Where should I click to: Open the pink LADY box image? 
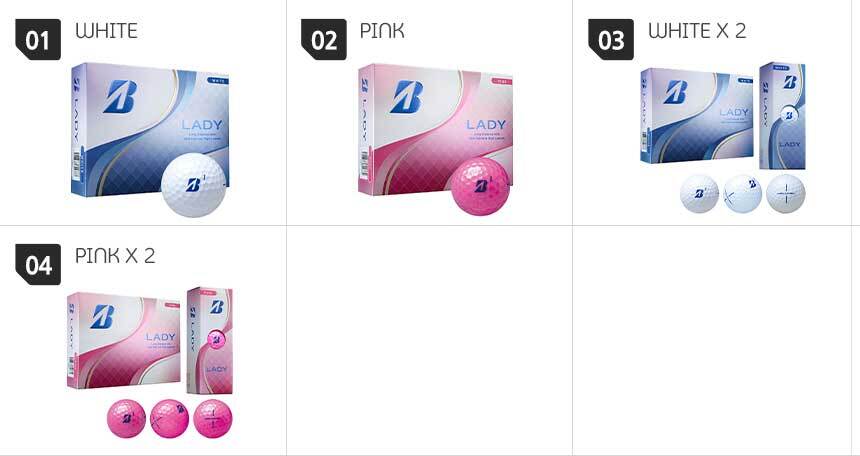tap(435, 129)
